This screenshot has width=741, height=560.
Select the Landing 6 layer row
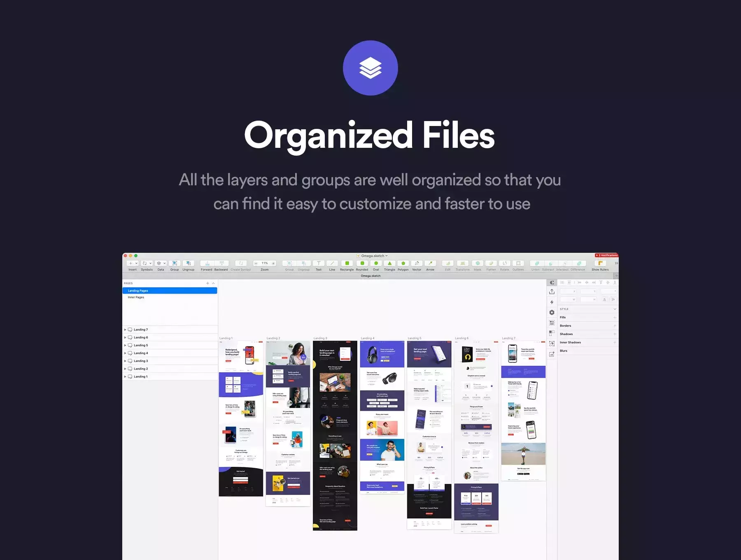(170, 337)
